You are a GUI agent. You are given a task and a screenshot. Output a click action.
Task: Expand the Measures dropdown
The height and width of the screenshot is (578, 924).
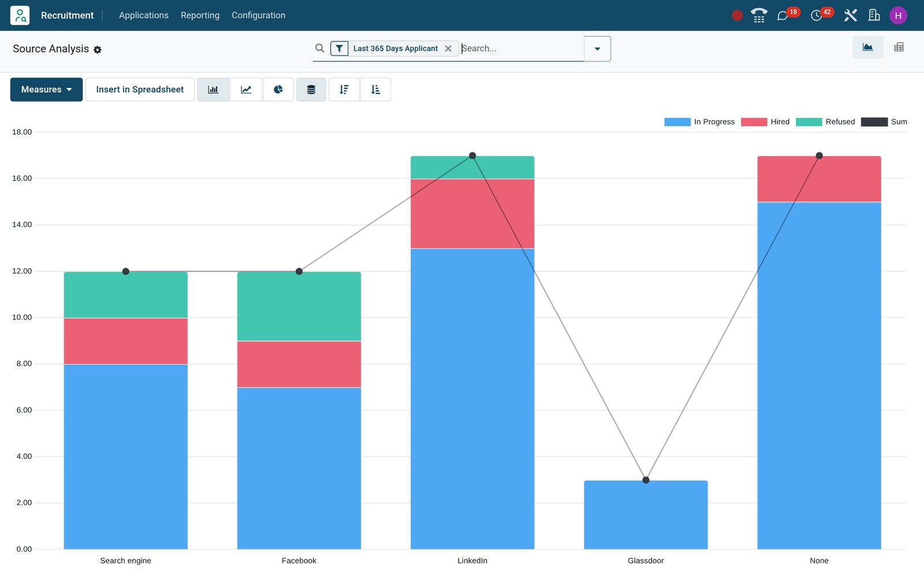pos(46,90)
